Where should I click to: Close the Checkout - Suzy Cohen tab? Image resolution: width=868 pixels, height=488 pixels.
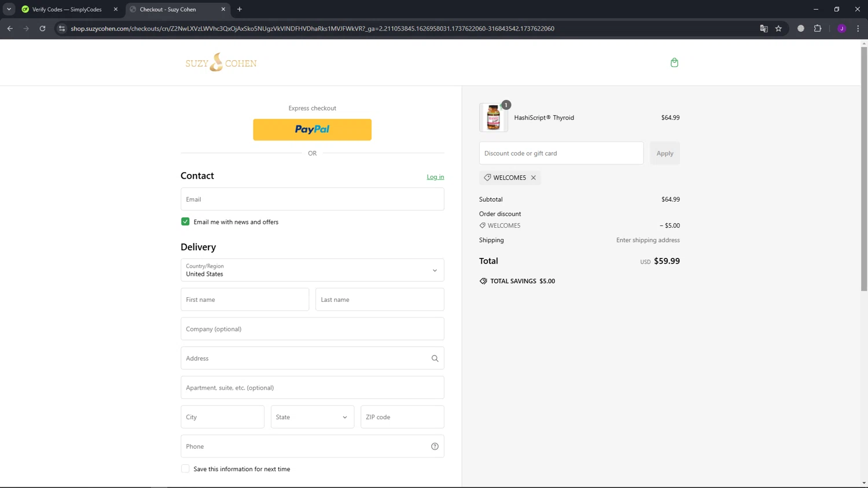pos(223,9)
